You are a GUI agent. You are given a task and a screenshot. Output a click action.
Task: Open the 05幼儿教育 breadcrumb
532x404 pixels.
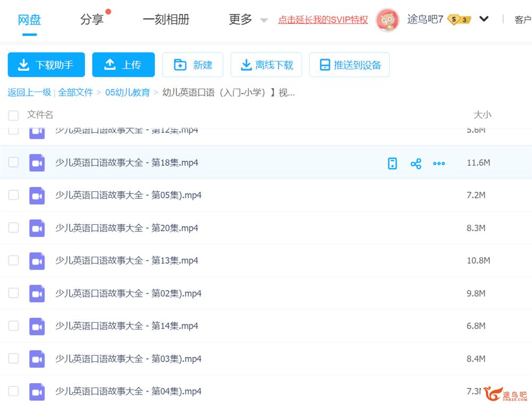(x=128, y=92)
